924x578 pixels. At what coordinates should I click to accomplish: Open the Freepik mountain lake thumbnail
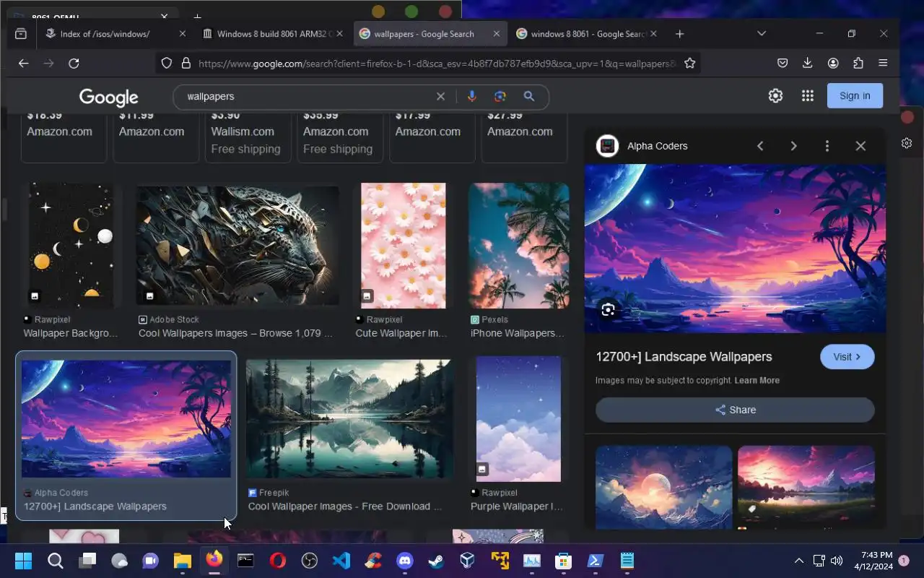tap(349, 419)
